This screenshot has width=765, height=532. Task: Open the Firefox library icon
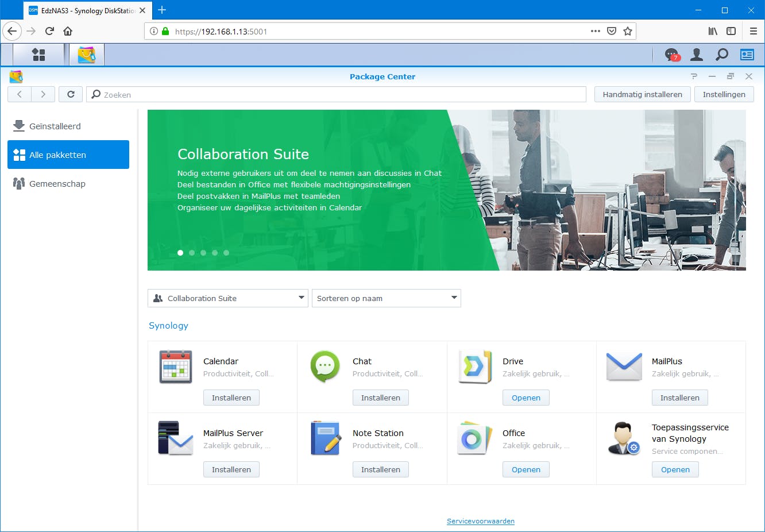[713, 31]
